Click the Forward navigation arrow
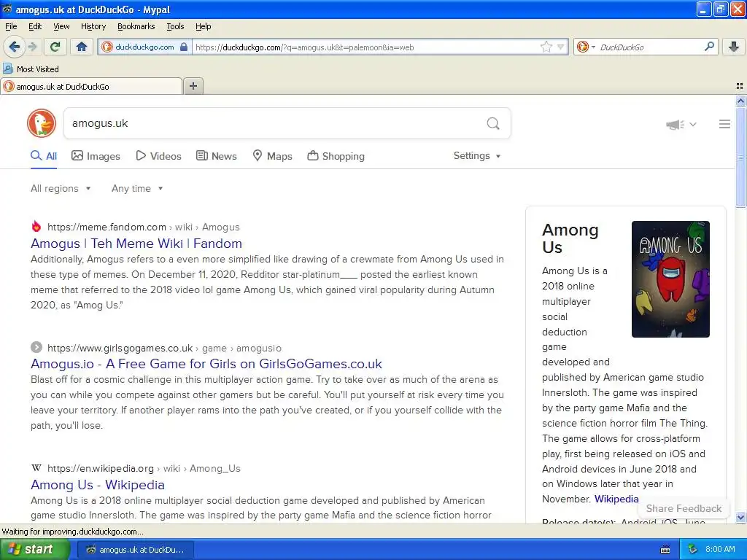This screenshot has height=560, width=747. [32, 47]
